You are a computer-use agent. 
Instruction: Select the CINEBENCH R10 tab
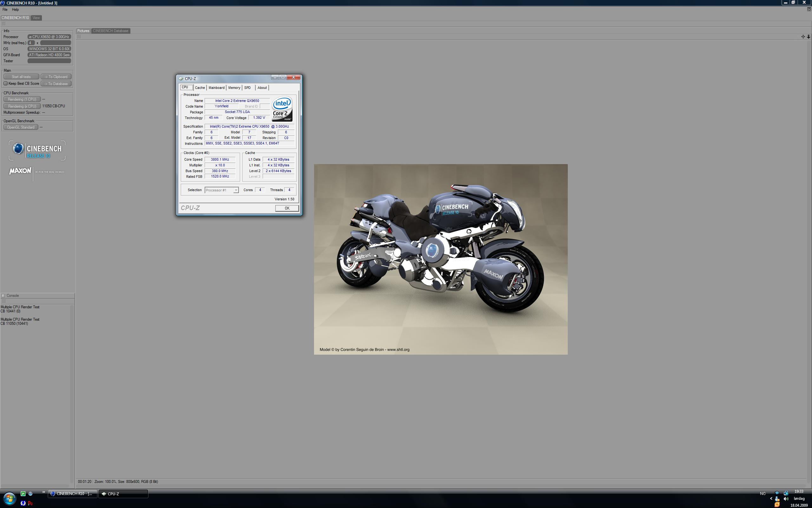coord(16,18)
